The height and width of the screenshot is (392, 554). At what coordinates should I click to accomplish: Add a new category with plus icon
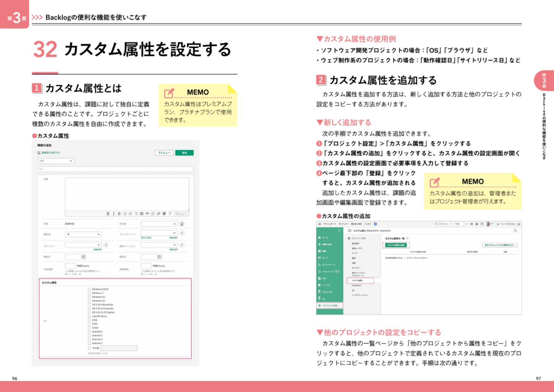pyautogui.click(x=106, y=245)
